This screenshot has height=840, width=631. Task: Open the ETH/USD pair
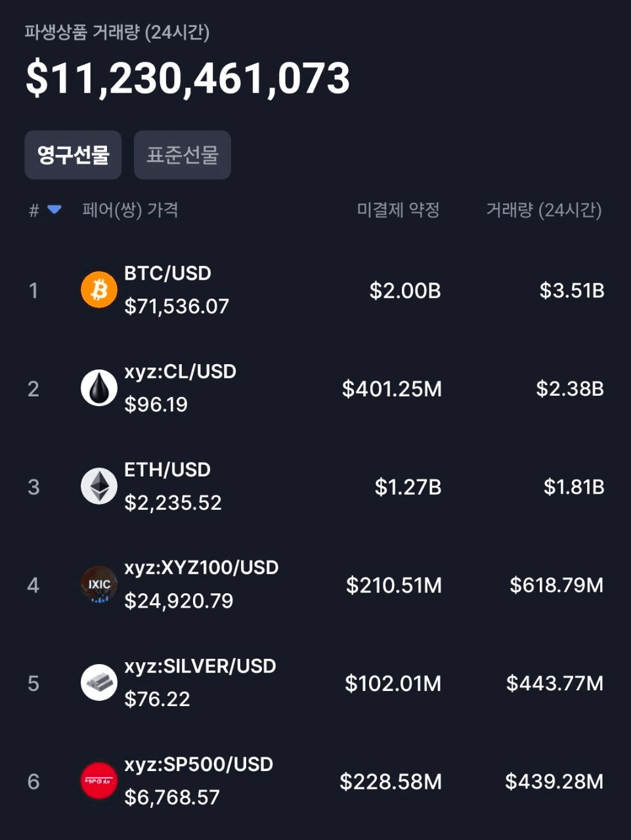[167, 470]
